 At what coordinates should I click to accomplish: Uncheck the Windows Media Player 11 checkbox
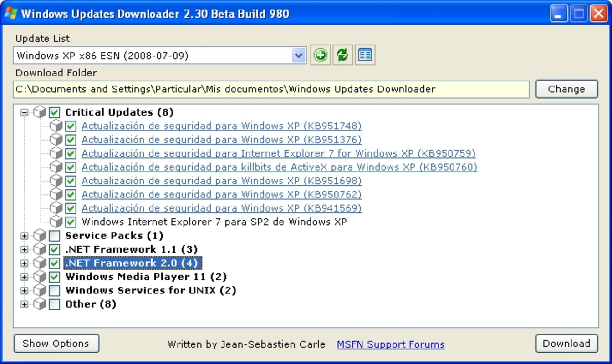click(54, 277)
